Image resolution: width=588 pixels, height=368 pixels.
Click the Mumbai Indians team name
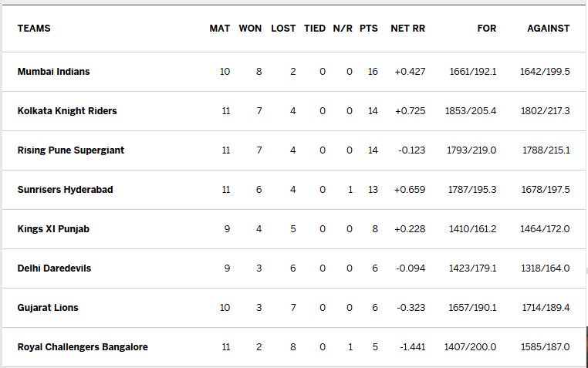click(53, 72)
